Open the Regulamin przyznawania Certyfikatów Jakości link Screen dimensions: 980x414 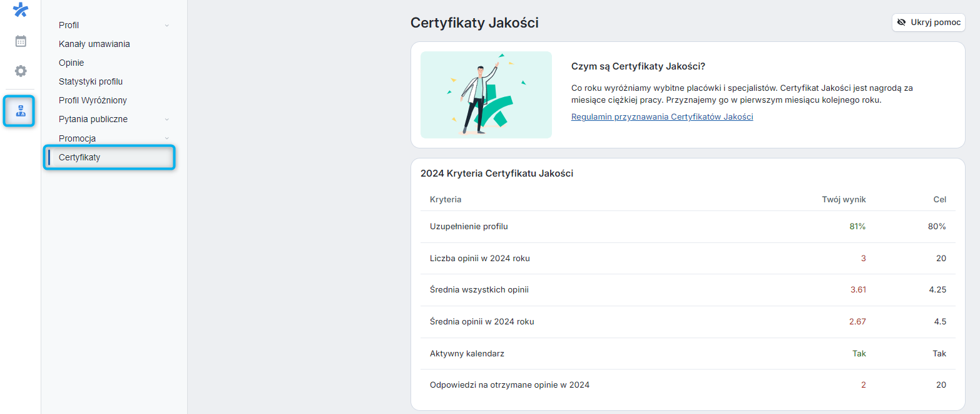pyautogui.click(x=661, y=116)
